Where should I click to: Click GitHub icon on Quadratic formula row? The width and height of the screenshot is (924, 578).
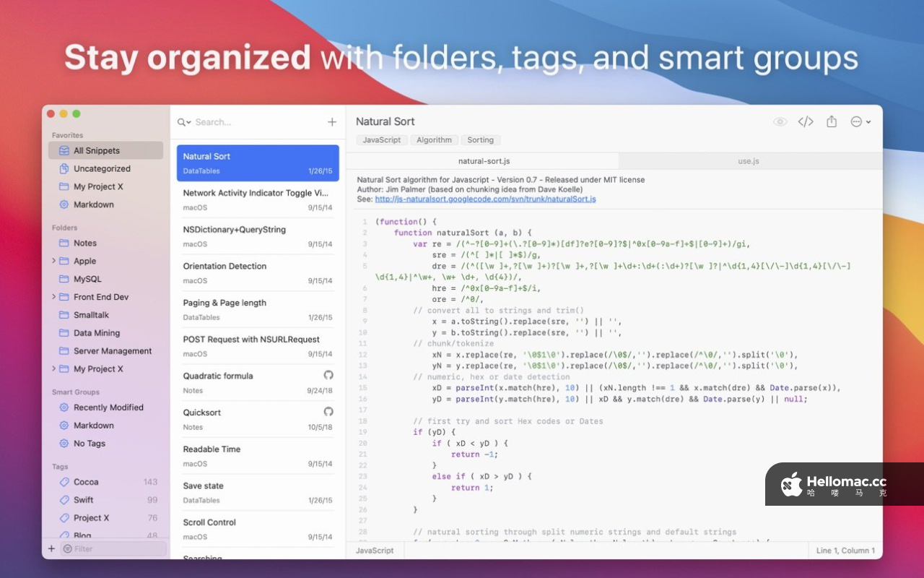328,375
